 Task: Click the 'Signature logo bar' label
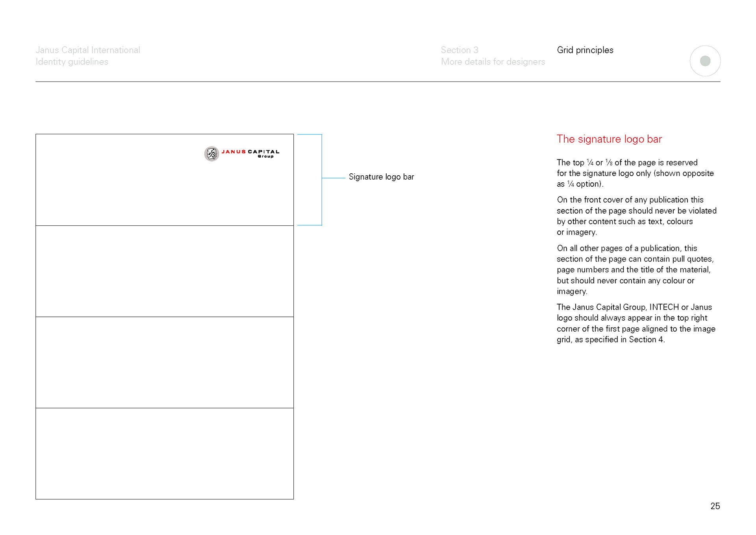click(x=381, y=177)
